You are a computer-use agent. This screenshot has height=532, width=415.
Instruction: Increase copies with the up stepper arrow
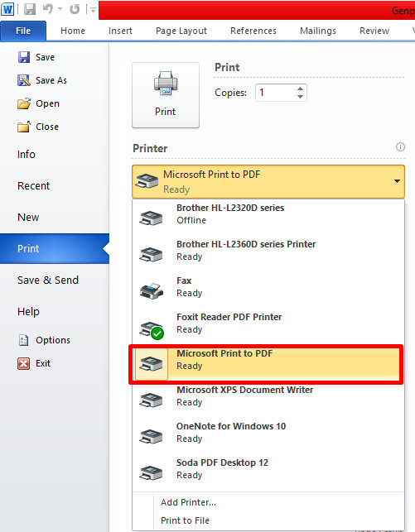click(x=300, y=89)
